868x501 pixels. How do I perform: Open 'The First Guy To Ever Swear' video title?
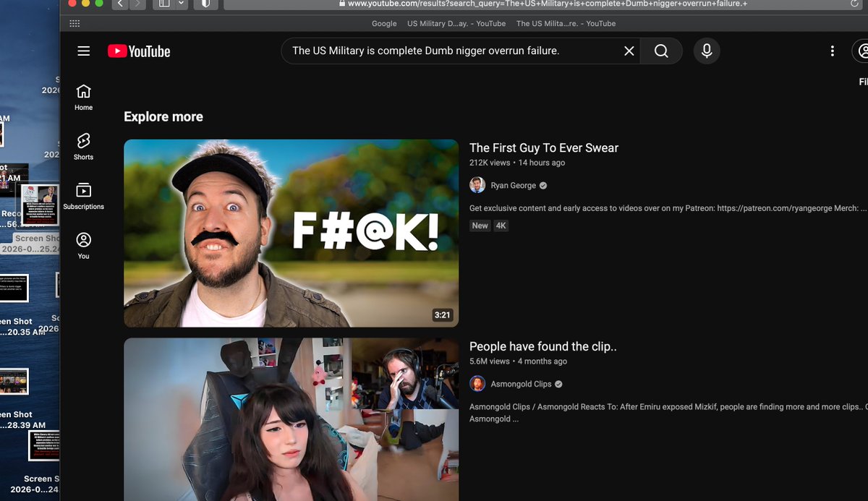pyautogui.click(x=544, y=147)
